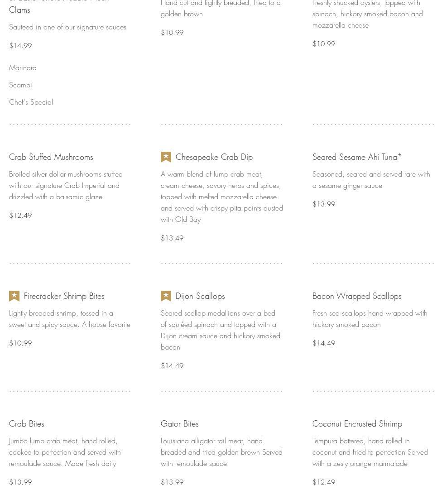Select the Seared Sesame Ahi Tuna heading
437x504 pixels.
click(x=356, y=157)
